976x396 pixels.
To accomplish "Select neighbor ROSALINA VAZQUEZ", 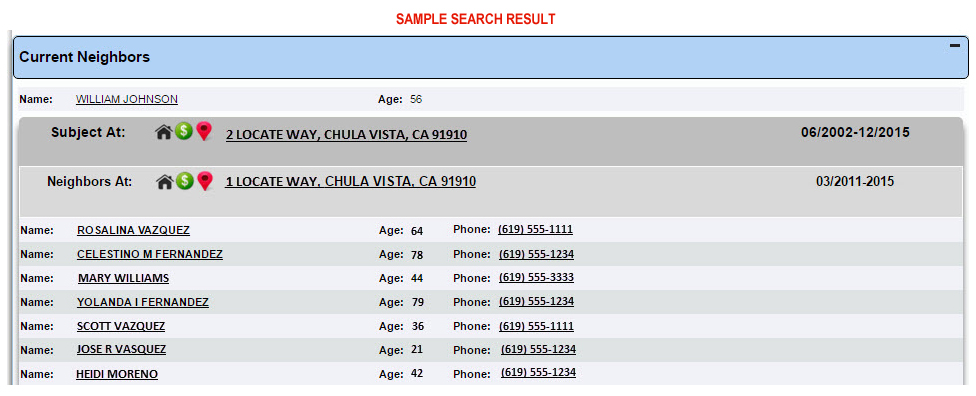I will [133, 230].
